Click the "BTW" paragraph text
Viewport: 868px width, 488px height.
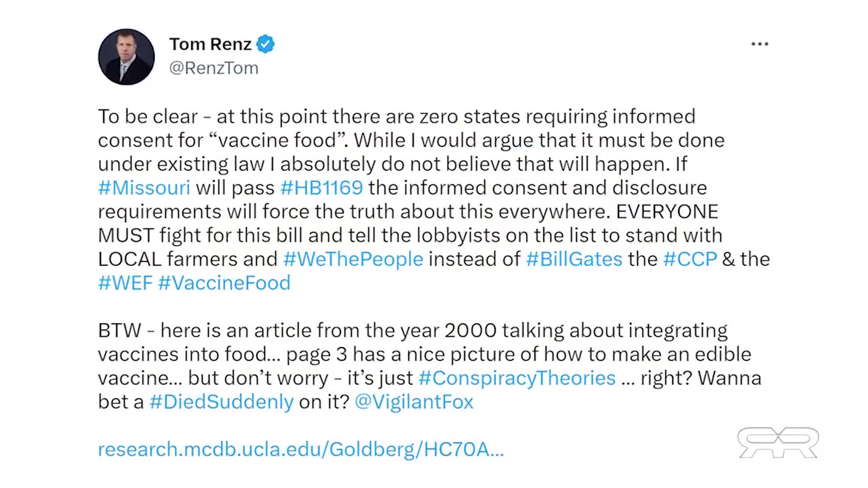[x=119, y=331]
